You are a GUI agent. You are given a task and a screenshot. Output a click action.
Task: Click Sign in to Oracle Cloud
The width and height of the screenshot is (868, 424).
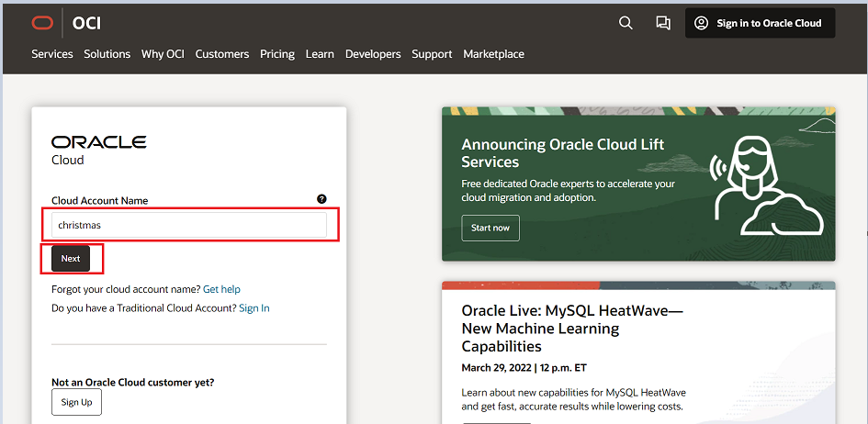pyautogui.click(x=760, y=23)
